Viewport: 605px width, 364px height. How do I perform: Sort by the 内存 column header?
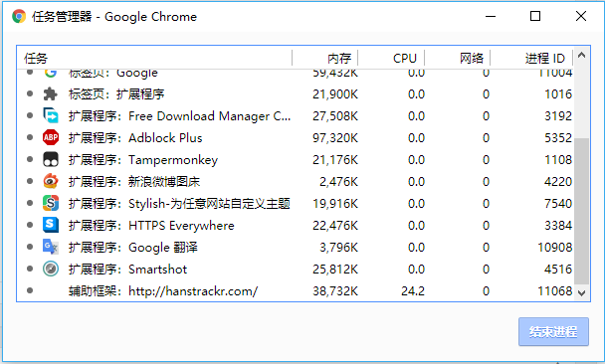(325, 58)
